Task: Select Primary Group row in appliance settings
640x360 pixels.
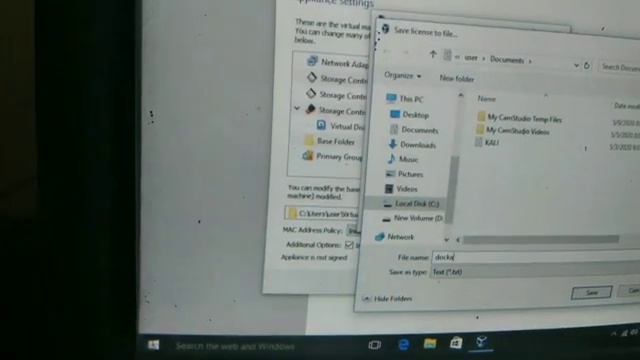Action: pyautogui.click(x=332, y=156)
